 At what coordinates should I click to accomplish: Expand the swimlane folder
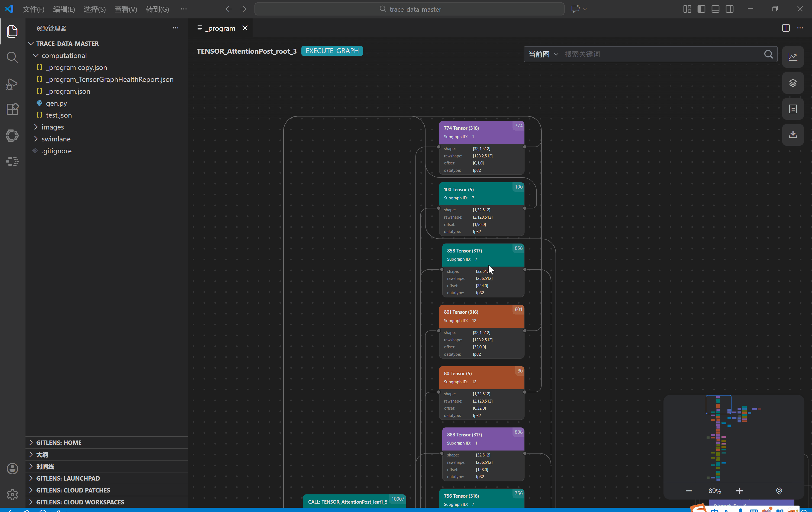click(56, 139)
